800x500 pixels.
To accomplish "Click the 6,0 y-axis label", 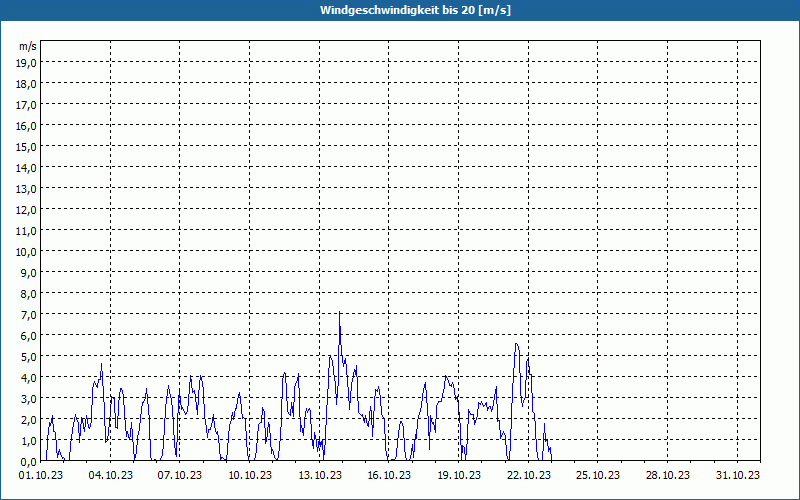I will [28, 336].
